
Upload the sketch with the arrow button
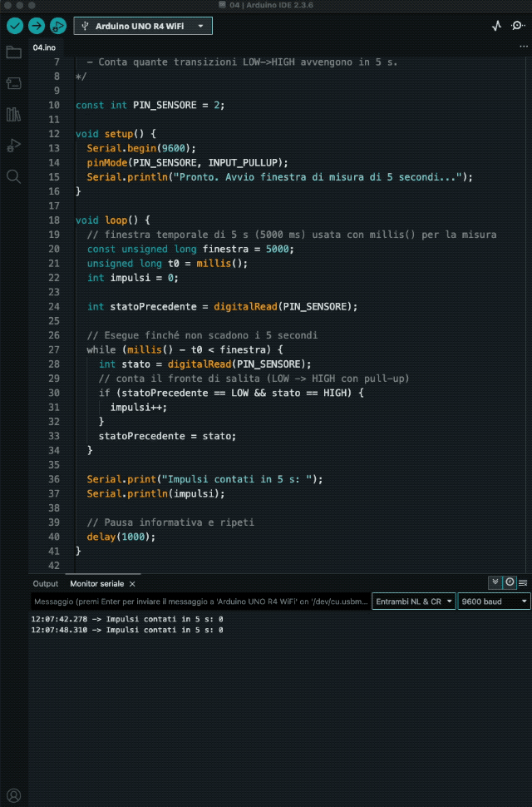coord(37,26)
